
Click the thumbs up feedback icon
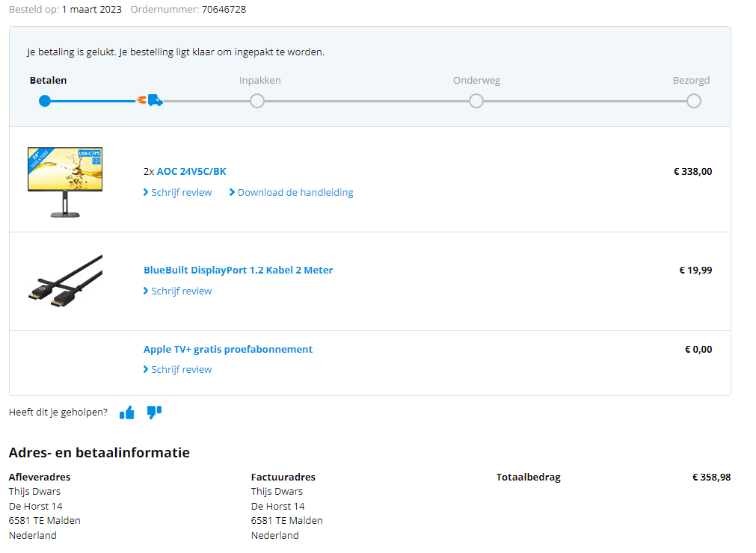point(127,413)
